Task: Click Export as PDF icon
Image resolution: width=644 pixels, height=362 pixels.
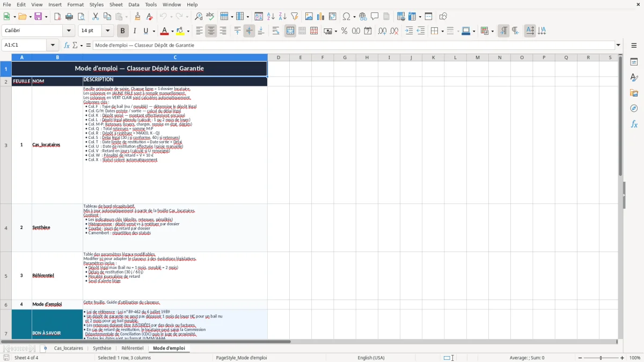Action: click(x=57, y=17)
